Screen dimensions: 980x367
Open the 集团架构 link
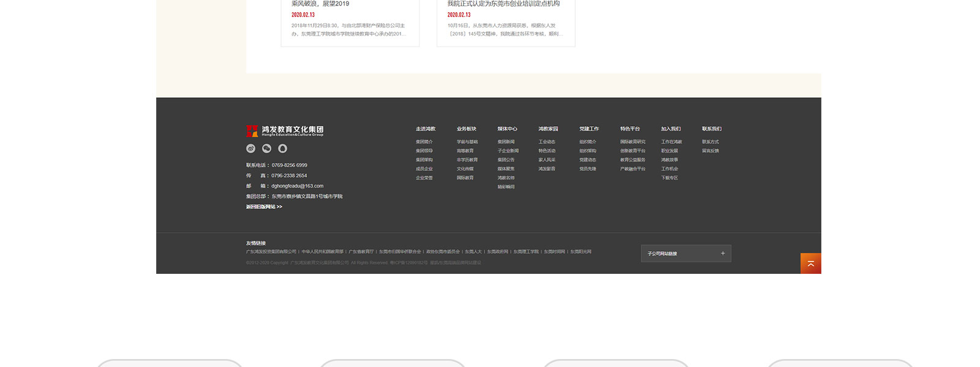[424, 160]
